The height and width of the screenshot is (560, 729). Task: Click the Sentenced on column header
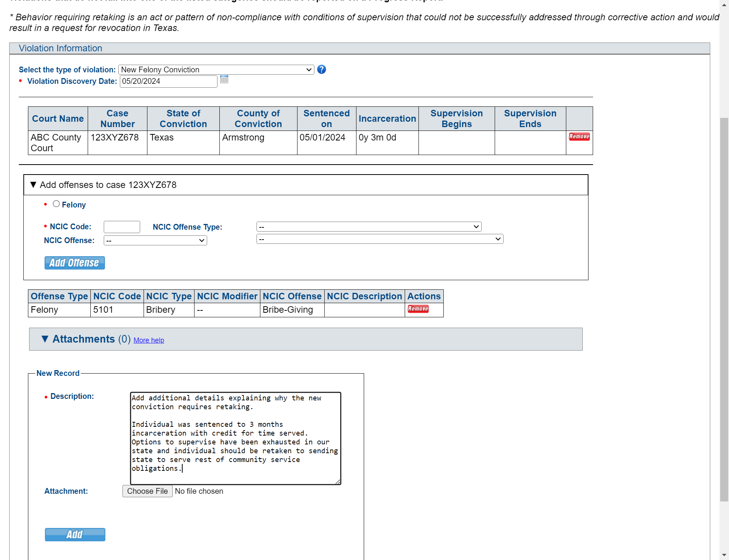[x=327, y=119]
